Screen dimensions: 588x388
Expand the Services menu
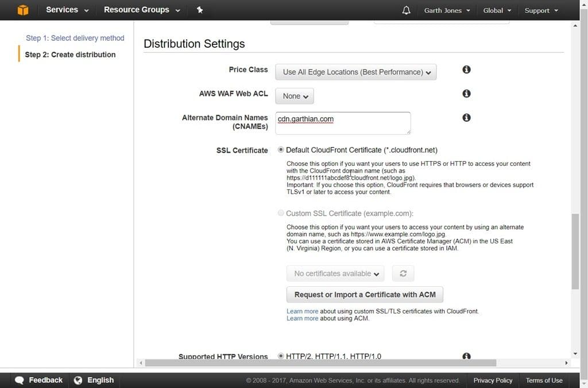coord(68,10)
